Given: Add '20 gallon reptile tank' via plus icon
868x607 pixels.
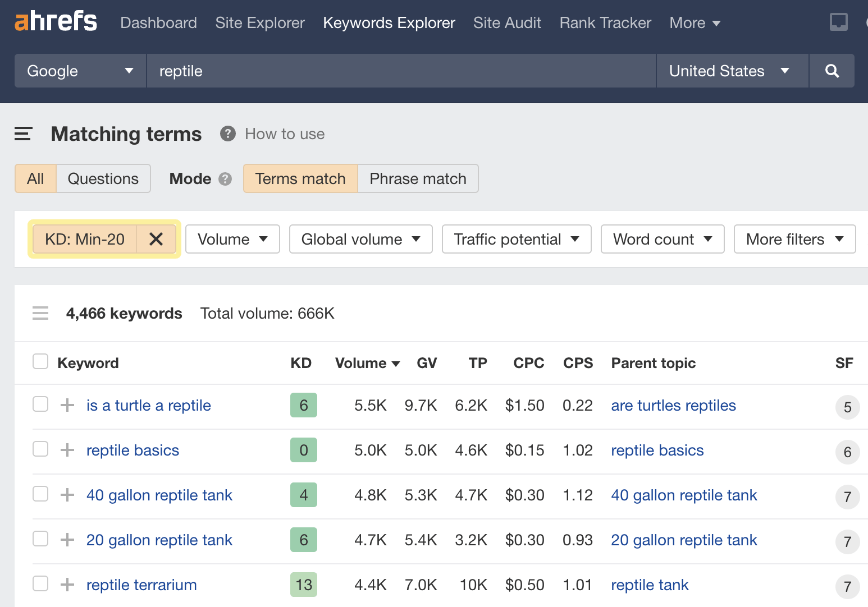Looking at the screenshot, I should 67,539.
